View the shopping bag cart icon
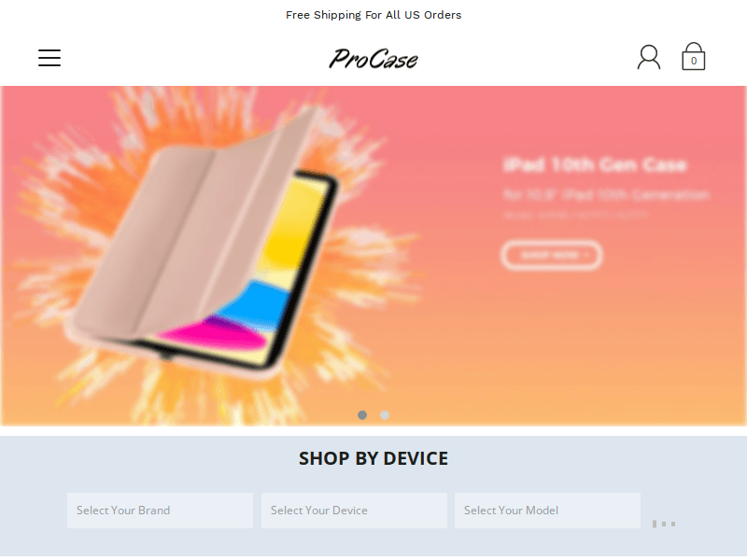 693,56
